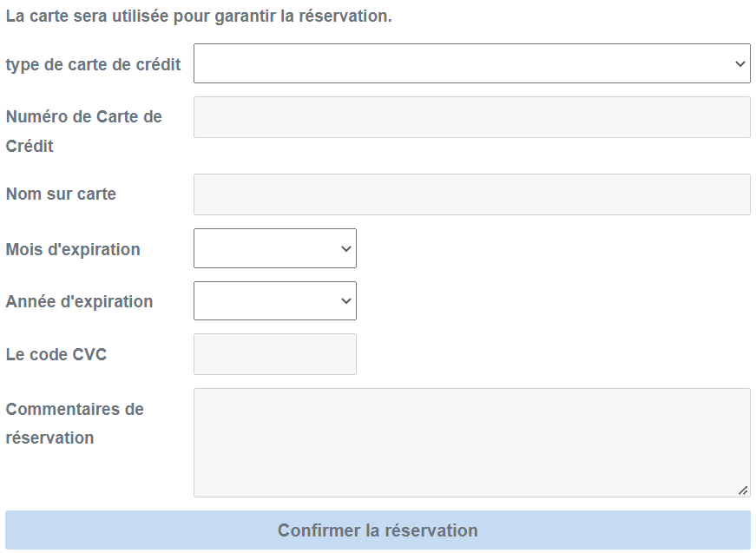Click the "Le code CVC" label
Screen dimensions: 756x553
pyautogui.click(x=56, y=354)
